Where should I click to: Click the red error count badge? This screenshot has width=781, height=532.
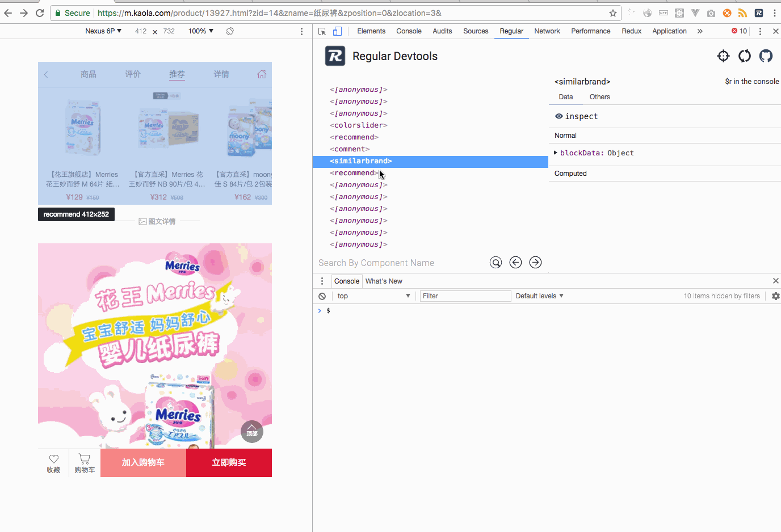point(740,31)
